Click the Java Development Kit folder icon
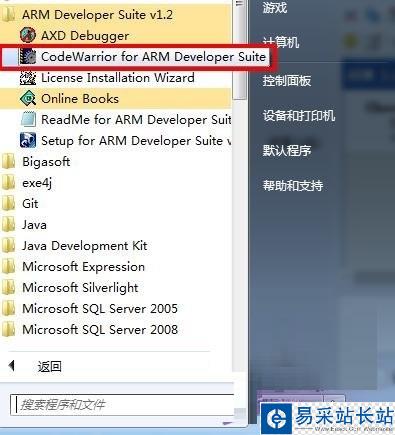 (x=8, y=246)
